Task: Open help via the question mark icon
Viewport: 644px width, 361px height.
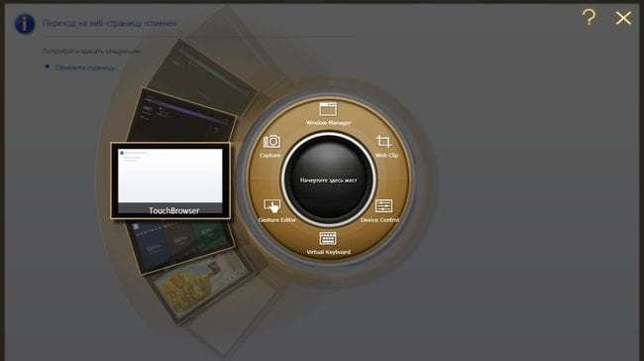Action: [589, 18]
